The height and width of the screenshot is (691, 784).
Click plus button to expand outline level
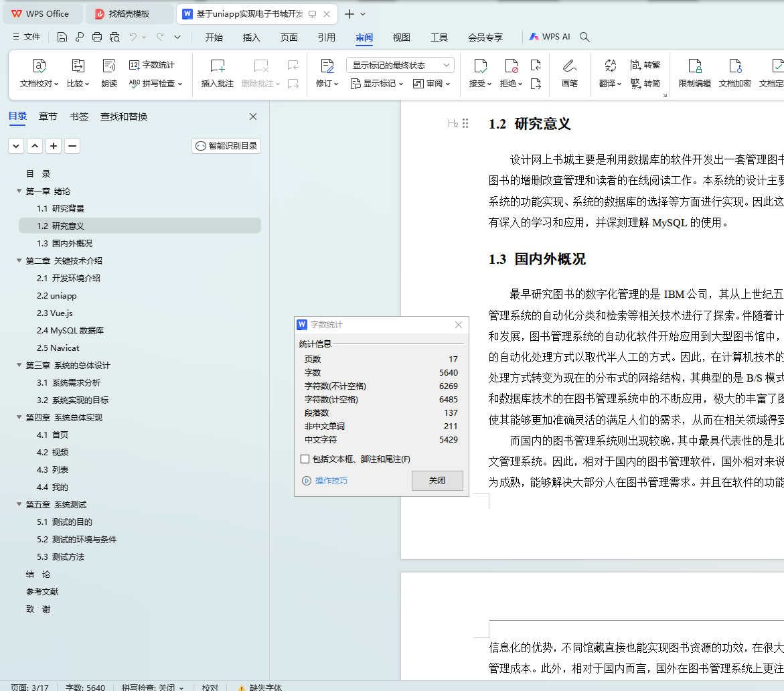click(x=54, y=146)
